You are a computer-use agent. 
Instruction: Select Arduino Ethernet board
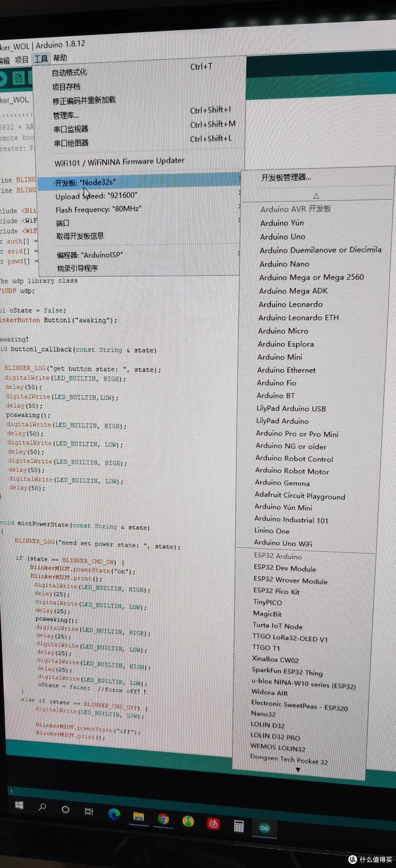point(286,370)
